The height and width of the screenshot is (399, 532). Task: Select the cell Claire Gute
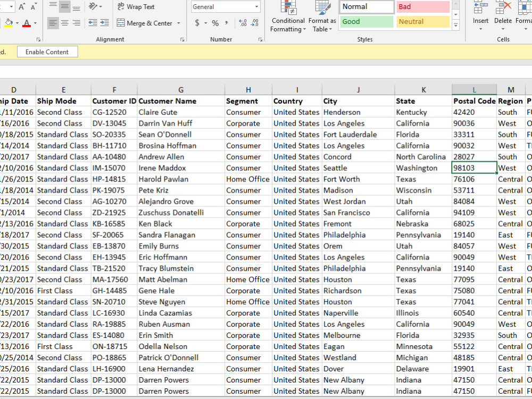pyautogui.click(x=181, y=112)
